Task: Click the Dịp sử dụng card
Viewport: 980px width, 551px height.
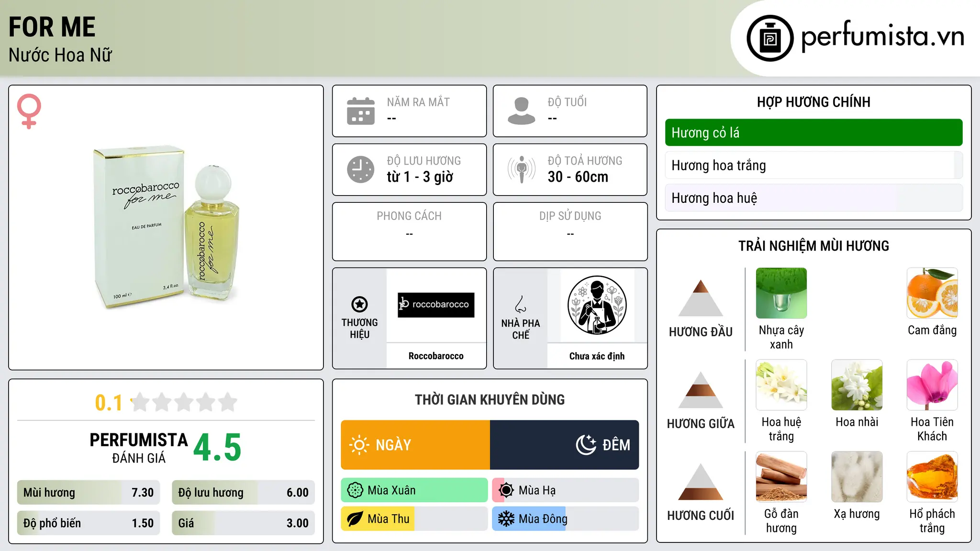Action: click(570, 231)
